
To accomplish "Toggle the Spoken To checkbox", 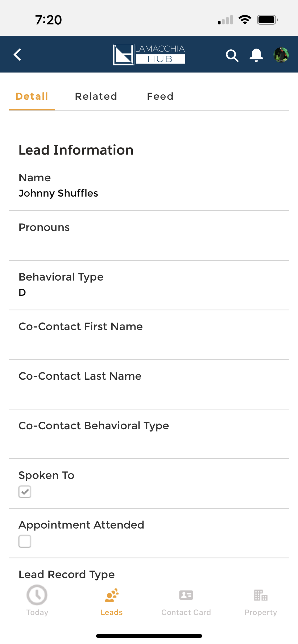I will [x=25, y=491].
